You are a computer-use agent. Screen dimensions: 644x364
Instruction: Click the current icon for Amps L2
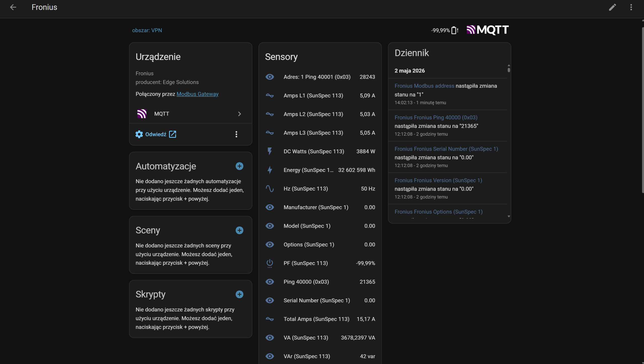click(x=270, y=114)
